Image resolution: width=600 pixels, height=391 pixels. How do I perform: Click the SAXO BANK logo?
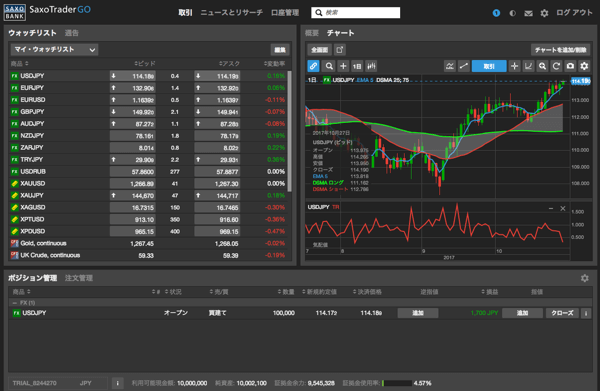pyautogui.click(x=15, y=12)
